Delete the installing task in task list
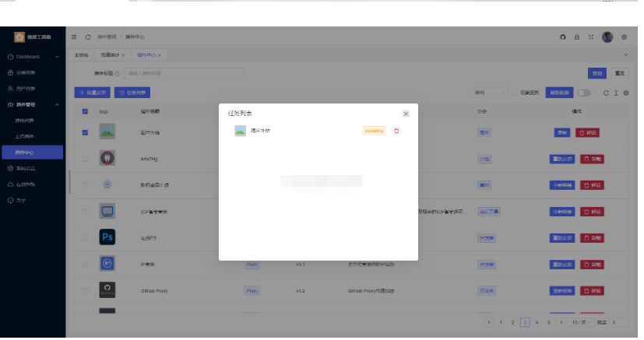Image resolution: width=644 pixels, height=340 pixels. pyautogui.click(x=396, y=131)
